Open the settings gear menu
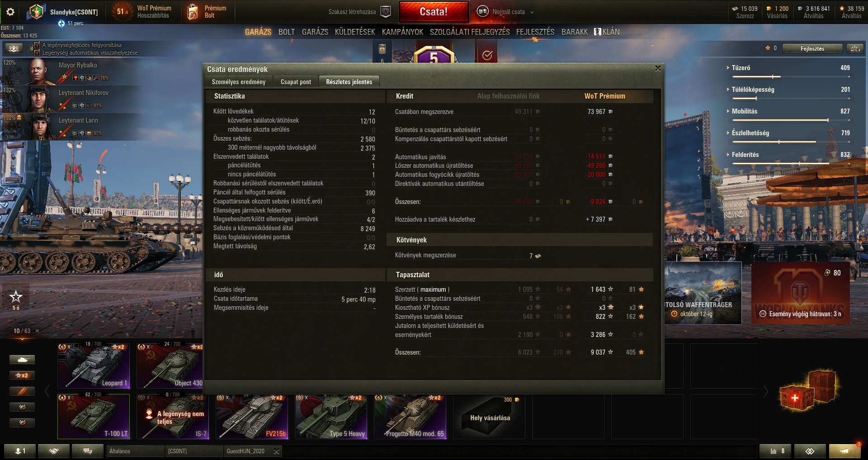The image size is (868, 460). [x=10, y=12]
